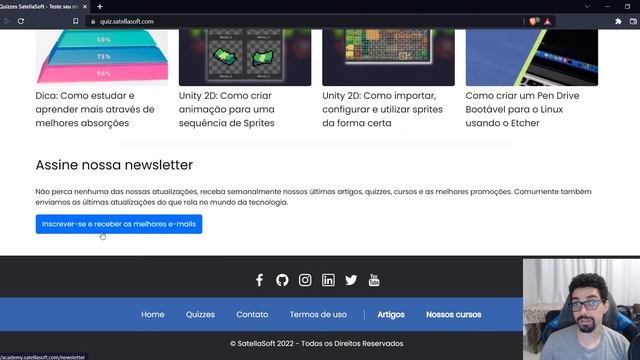
Task: Open the YouTube icon in footer
Action: coord(374,280)
